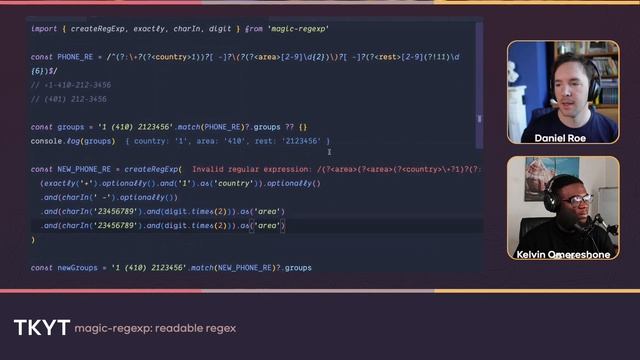
Task: Click Daniel Roe's webcam video
Action: [x=563, y=92]
